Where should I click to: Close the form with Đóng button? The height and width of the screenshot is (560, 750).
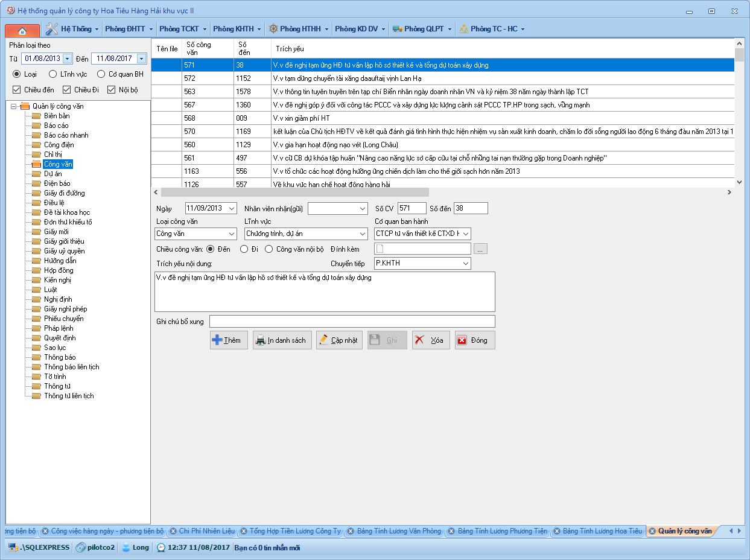click(474, 340)
